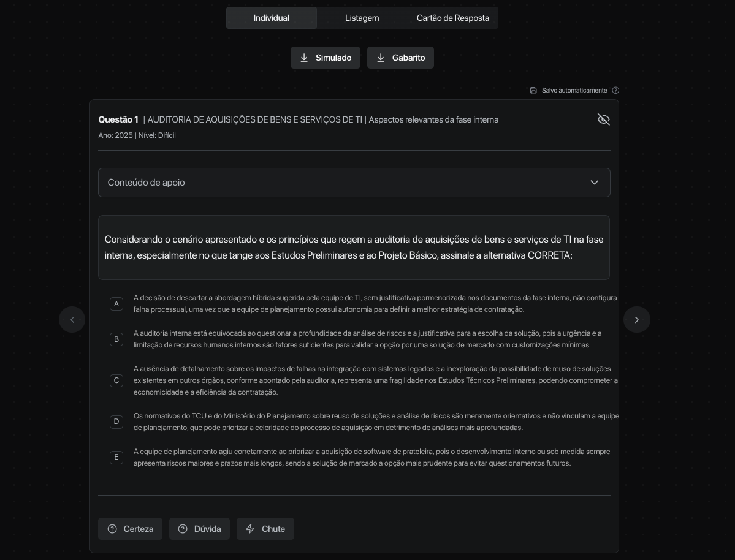The width and height of the screenshot is (735, 560).
Task: Toggle the crossed-eye hide icon on Questão 1
Action: (x=603, y=119)
